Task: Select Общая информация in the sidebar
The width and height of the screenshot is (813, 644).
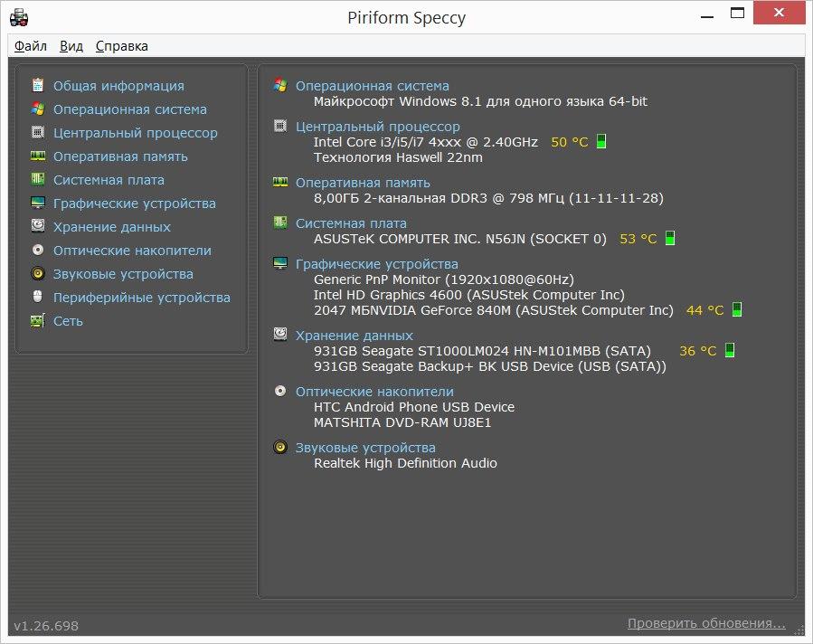Action: 118,86
